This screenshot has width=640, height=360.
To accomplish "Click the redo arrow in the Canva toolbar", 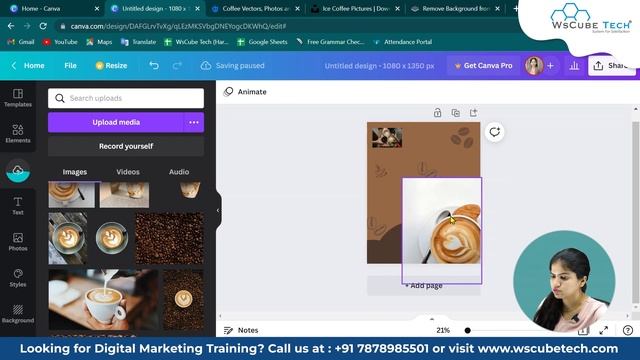I will click(x=177, y=65).
